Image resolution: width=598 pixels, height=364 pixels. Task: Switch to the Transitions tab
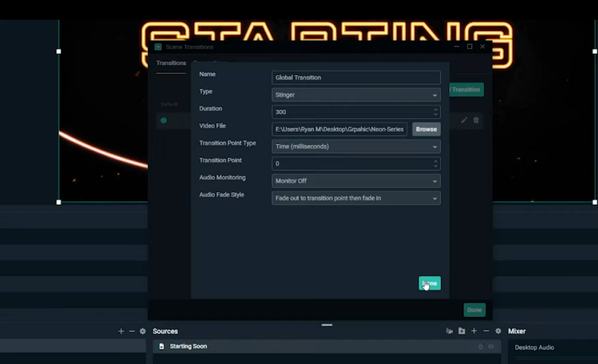(171, 63)
